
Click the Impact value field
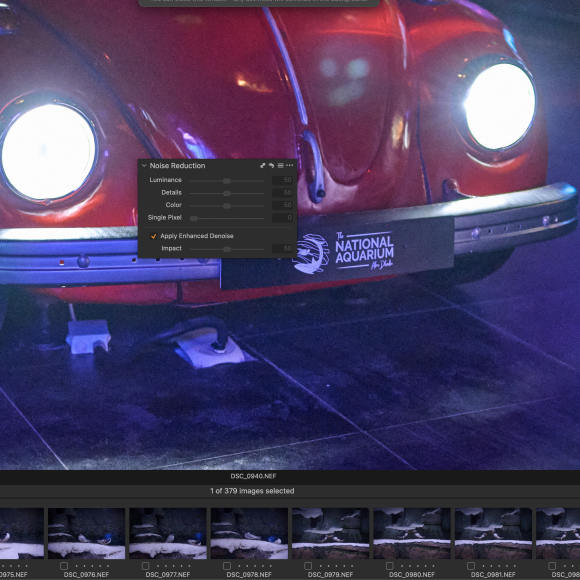point(283,248)
